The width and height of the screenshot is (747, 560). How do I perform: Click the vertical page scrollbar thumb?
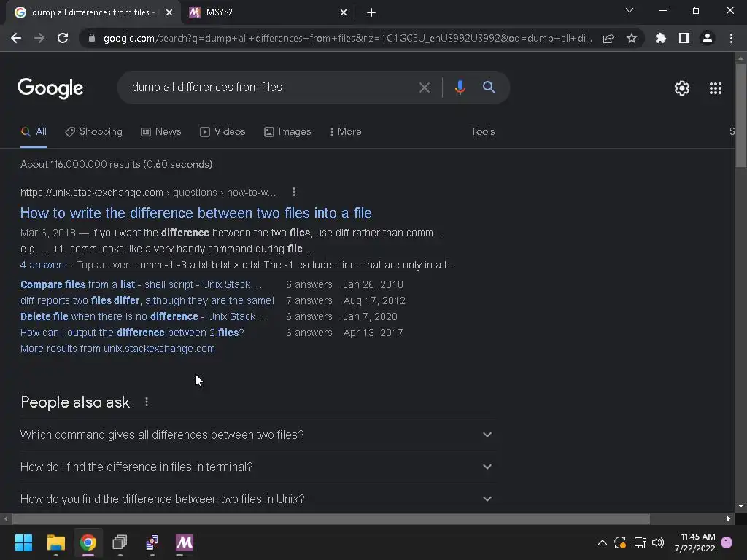pyautogui.click(x=740, y=114)
